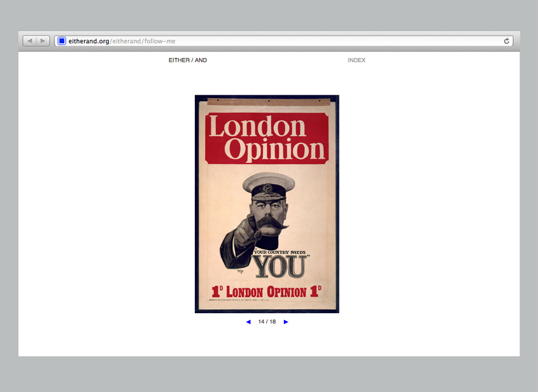Screen dimensions: 538x392
Task: Go back with the browser back arrow
Action: tap(29, 41)
